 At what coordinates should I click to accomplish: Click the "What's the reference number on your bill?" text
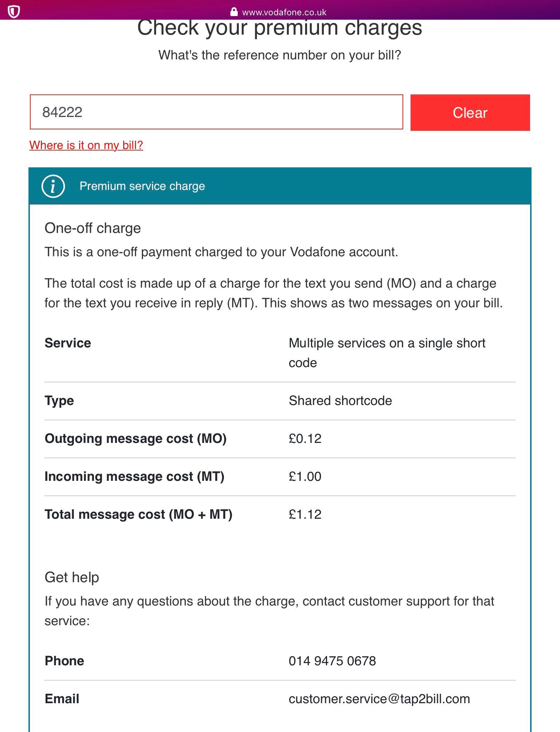280,55
